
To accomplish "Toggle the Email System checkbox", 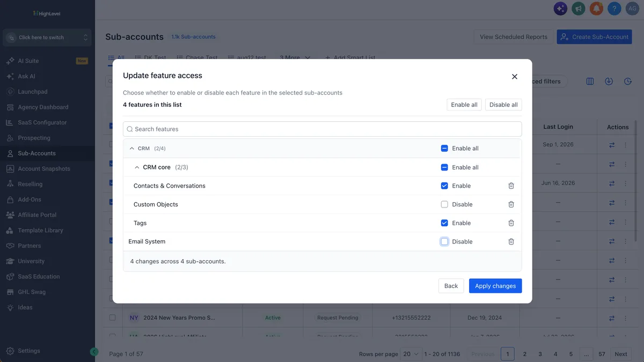I will pos(444,241).
